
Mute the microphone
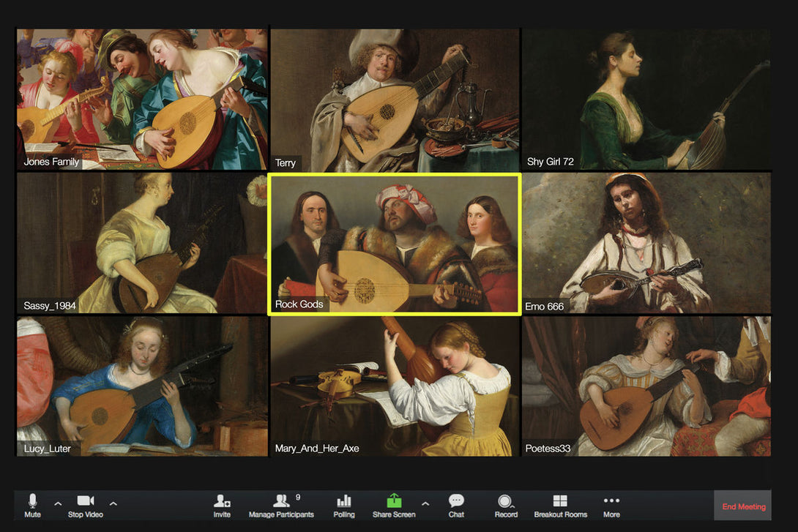pyautogui.click(x=32, y=505)
